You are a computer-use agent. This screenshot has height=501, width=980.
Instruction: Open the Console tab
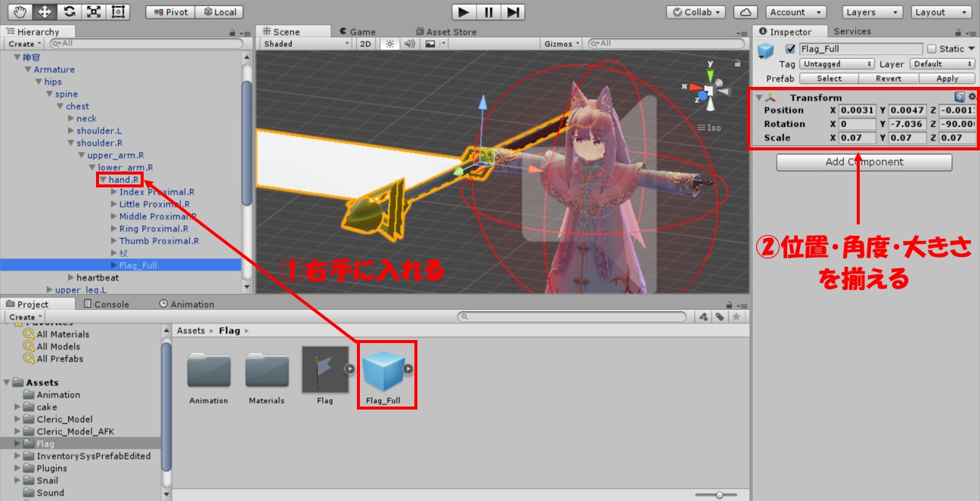(x=107, y=304)
